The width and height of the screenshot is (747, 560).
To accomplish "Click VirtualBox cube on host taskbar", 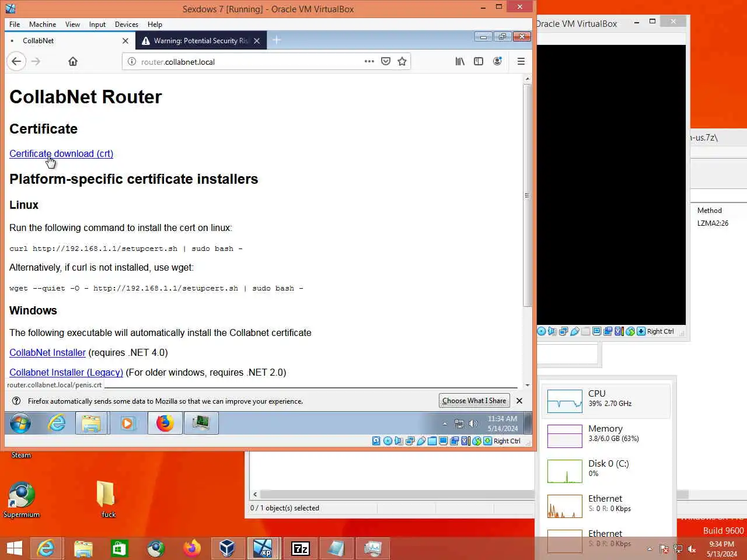I will coord(227,548).
